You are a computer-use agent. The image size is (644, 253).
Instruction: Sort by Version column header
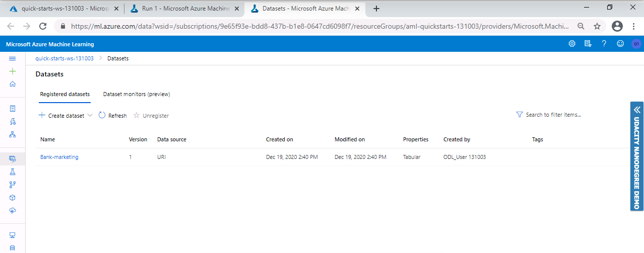[x=138, y=139]
